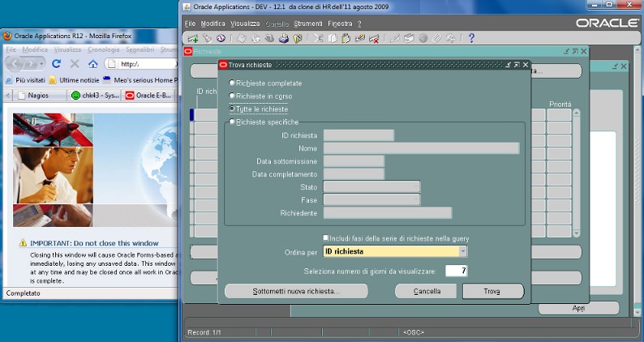
Task: Click the Data sottomissione field
Action: [354, 161]
